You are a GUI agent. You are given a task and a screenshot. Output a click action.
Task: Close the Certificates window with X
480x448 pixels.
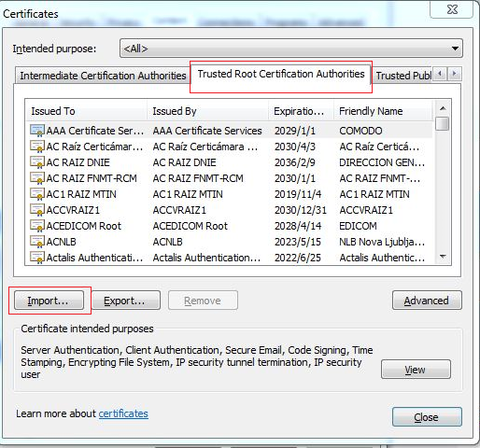coord(452,9)
